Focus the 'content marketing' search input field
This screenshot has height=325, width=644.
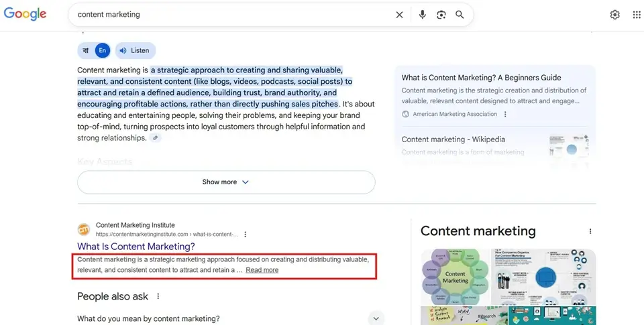click(x=232, y=15)
